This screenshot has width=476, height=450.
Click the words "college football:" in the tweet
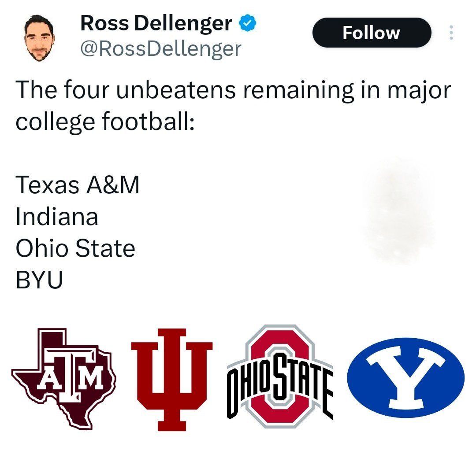click(x=105, y=122)
